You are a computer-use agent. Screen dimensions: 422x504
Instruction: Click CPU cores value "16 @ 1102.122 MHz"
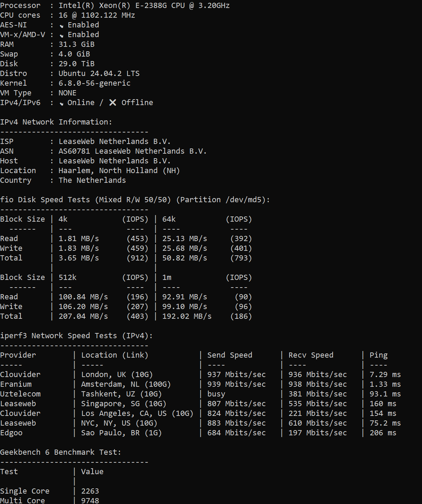(97, 15)
